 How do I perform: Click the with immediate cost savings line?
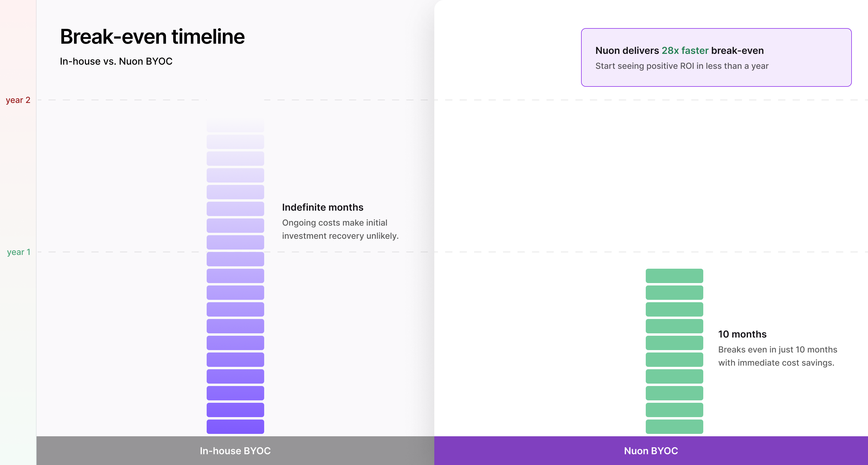point(776,363)
